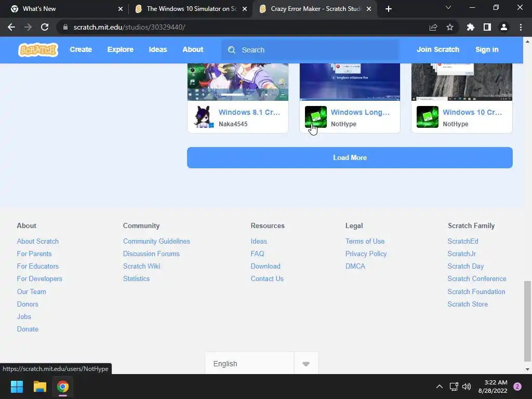Viewport: 532px width, 399px height.
Task: Open Chrome extensions puzzle icon
Action: click(470, 27)
